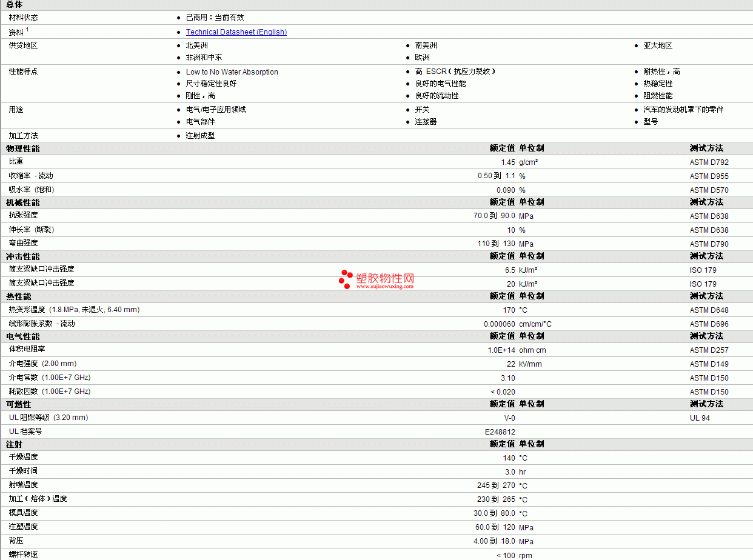Screen dimensions: 753x560
Task: Select 尺寸稳定性良好 feature text
Action: (212, 84)
